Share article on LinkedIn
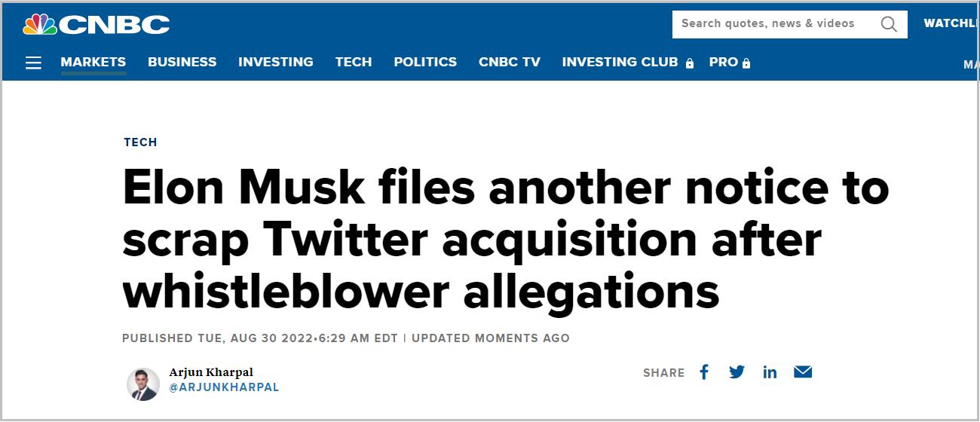 point(770,372)
